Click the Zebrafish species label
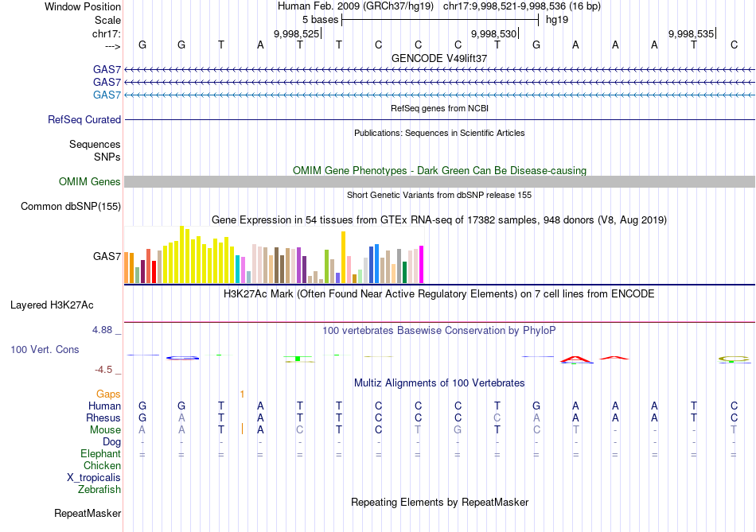Image resolution: width=756 pixels, height=532 pixels. (x=99, y=490)
